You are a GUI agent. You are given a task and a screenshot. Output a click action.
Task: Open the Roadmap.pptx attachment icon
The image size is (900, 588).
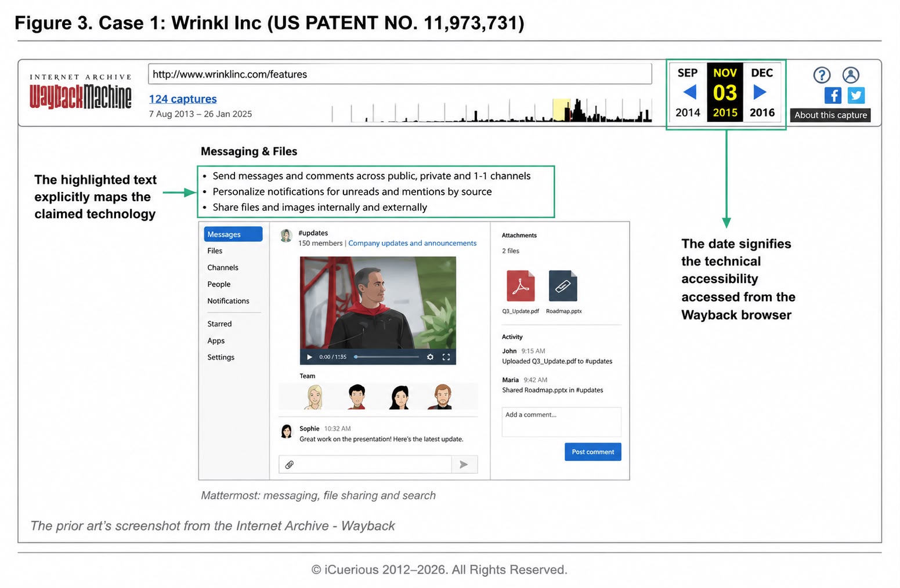[x=563, y=286]
